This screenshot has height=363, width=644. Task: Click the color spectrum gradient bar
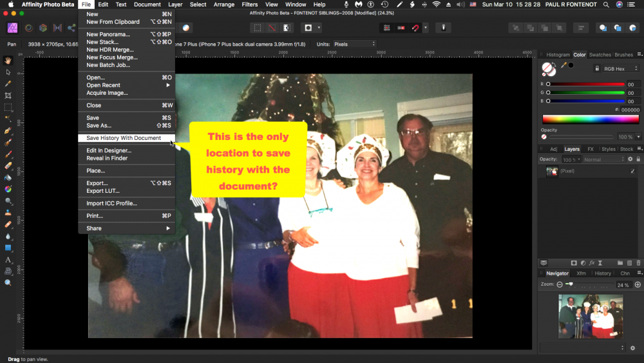click(x=591, y=119)
